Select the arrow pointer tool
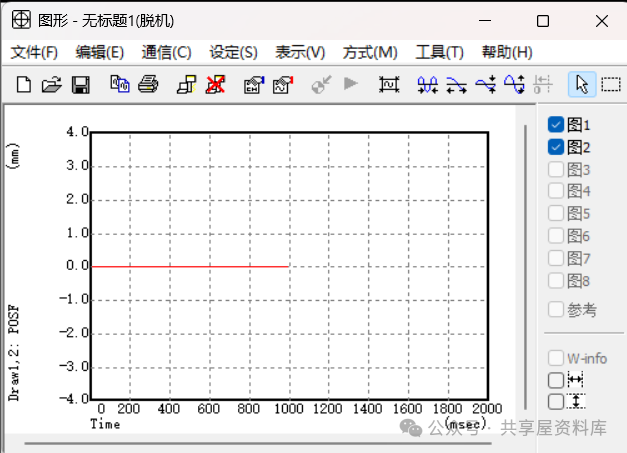 582,84
